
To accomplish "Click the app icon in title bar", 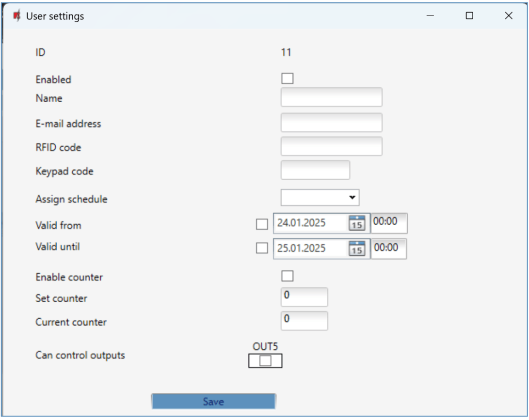I will point(17,16).
